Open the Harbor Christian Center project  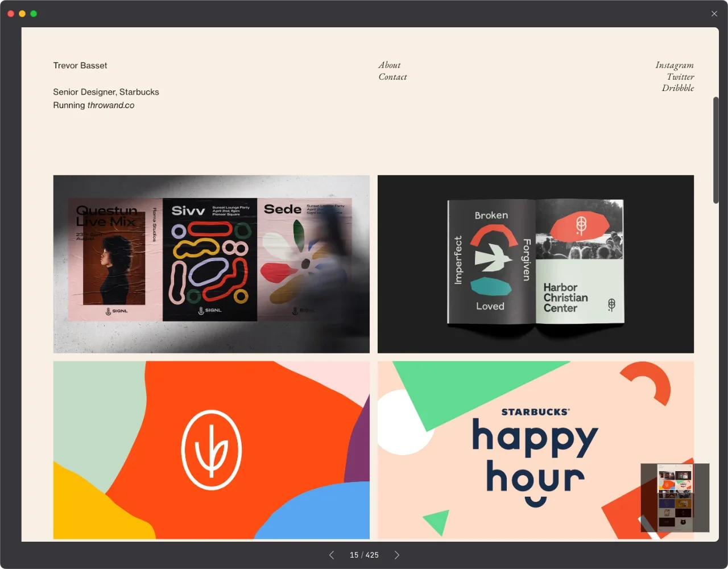pos(535,264)
